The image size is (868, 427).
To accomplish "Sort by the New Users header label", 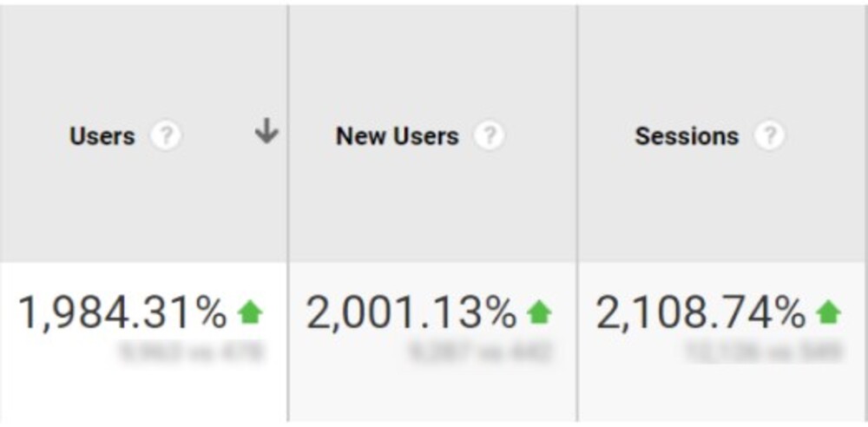I will coord(398,136).
